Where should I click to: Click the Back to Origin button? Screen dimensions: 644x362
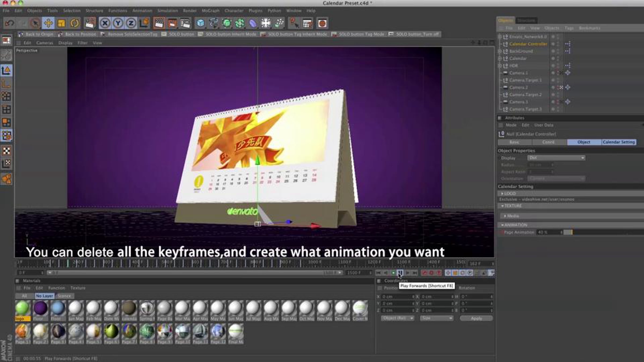(36, 34)
